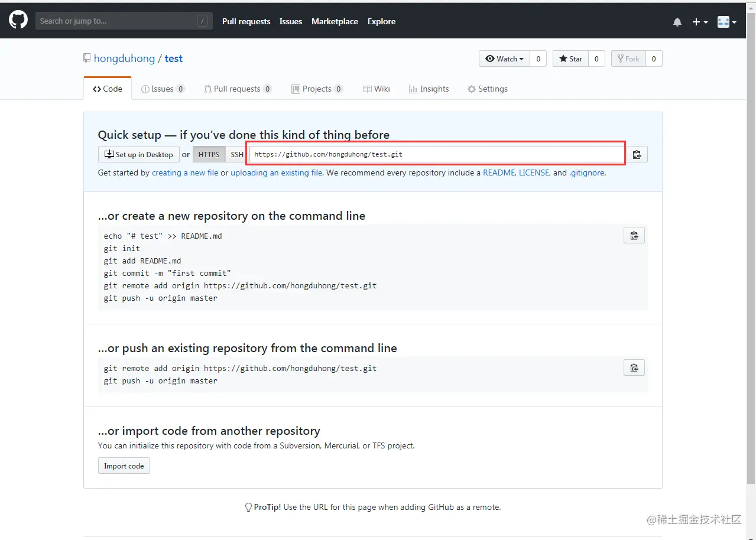
Task: Click the 'git commit -m "first commit"' line
Action: 167,273
